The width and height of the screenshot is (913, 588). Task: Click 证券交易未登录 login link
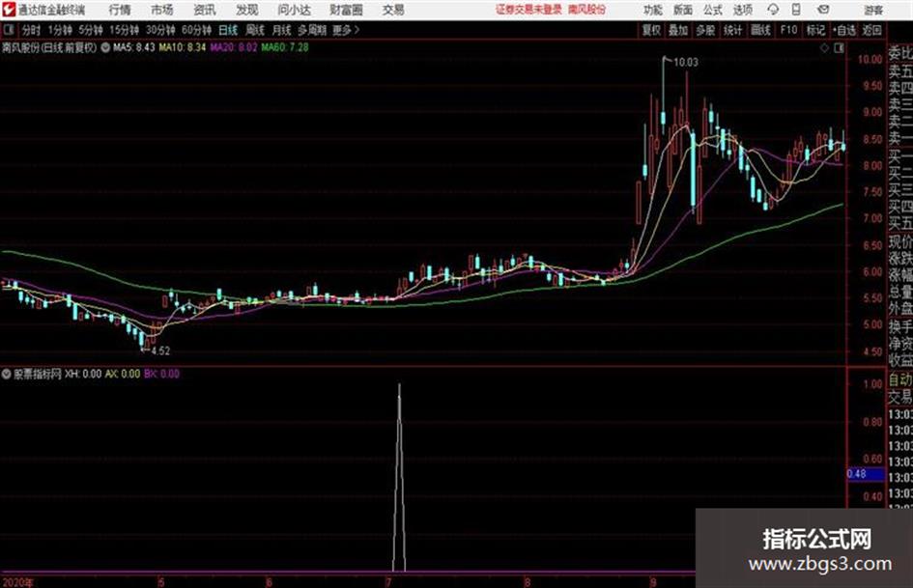(528, 10)
